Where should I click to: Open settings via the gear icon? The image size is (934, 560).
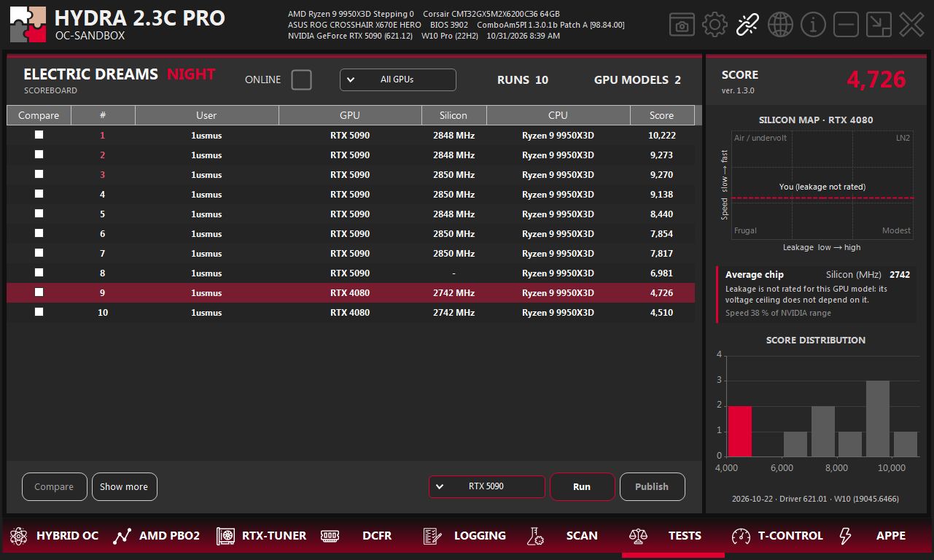click(x=715, y=25)
